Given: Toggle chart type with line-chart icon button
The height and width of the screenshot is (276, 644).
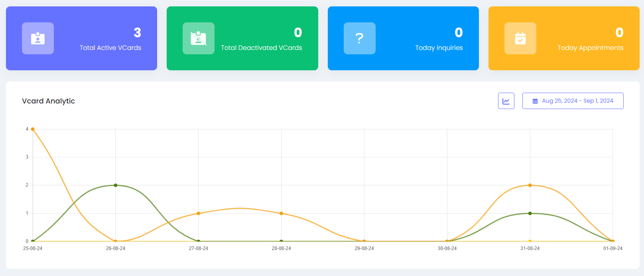Looking at the screenshot, I should click(506, 101).
